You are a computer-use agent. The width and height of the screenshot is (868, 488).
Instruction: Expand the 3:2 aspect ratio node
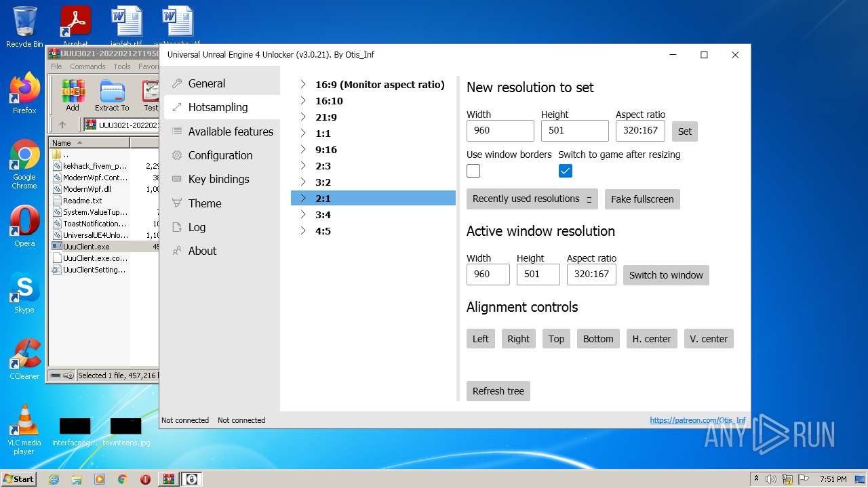pos(303,182)
